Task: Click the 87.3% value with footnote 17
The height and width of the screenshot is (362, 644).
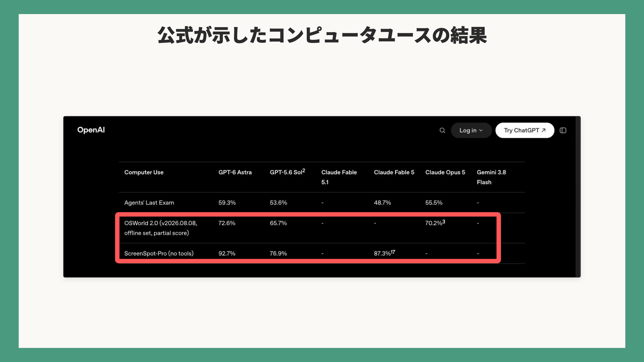Action: [384, 253]
